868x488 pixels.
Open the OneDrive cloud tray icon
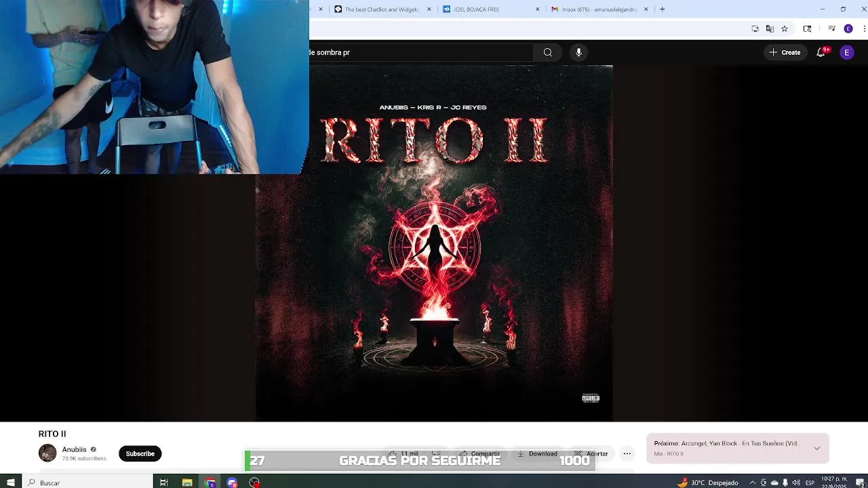[x=774, y=483]
